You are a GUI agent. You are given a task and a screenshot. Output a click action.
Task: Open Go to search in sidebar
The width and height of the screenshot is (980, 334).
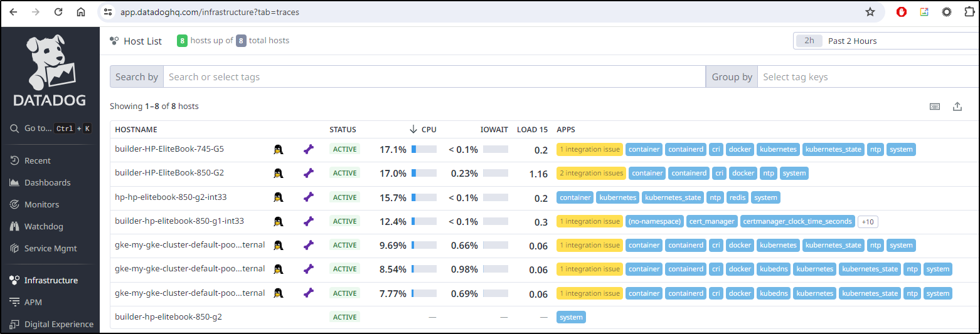[50, 128]
